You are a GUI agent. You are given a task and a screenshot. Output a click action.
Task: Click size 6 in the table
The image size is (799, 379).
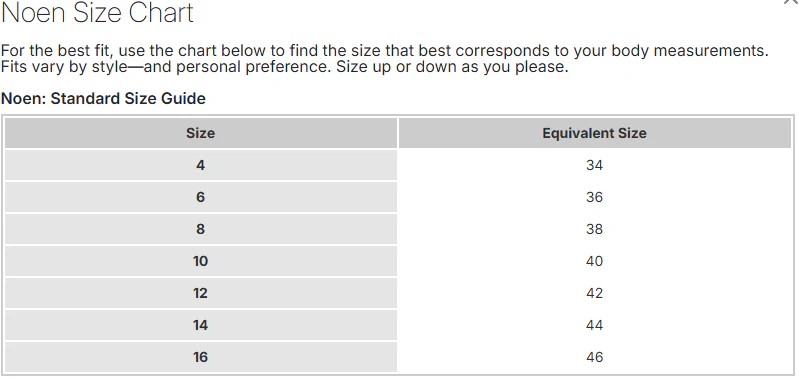pos(201,197)
